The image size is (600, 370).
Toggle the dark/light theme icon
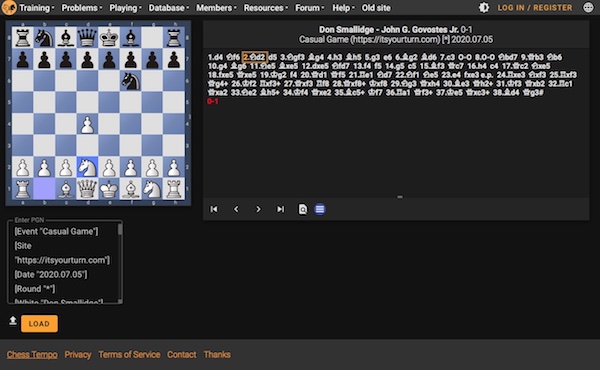(484, 7)
